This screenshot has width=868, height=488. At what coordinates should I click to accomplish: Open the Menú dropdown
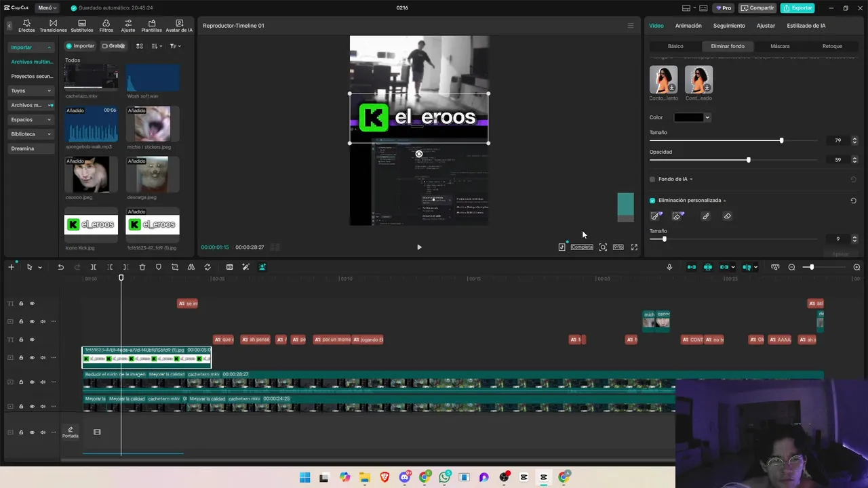[47, 8]
